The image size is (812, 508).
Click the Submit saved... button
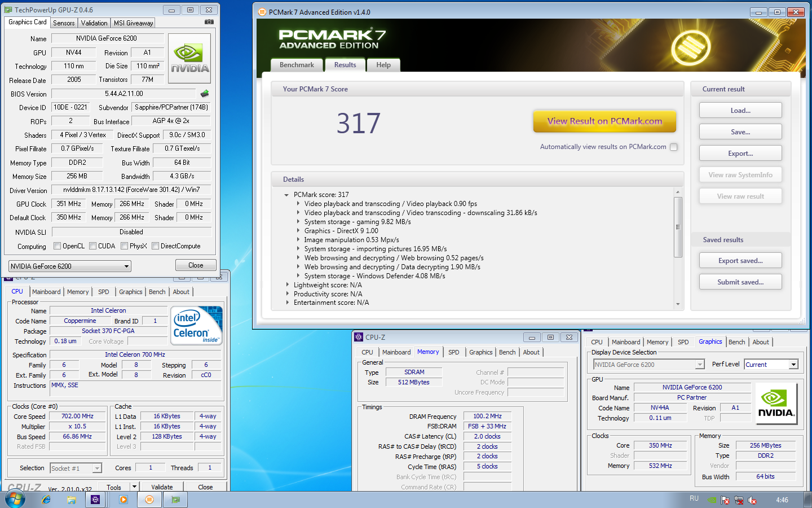740,282
